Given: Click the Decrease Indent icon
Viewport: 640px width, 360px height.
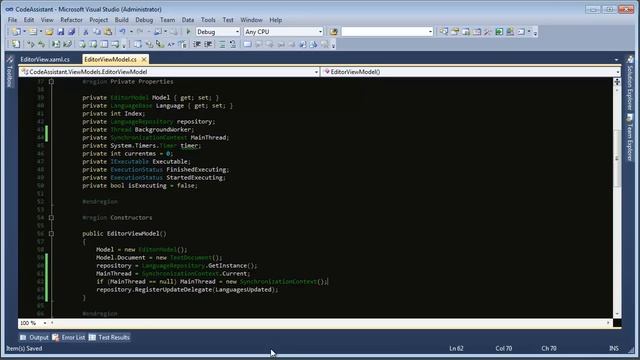Looking at the screenshot, I should pyautogui.click(x=197, y=44).
